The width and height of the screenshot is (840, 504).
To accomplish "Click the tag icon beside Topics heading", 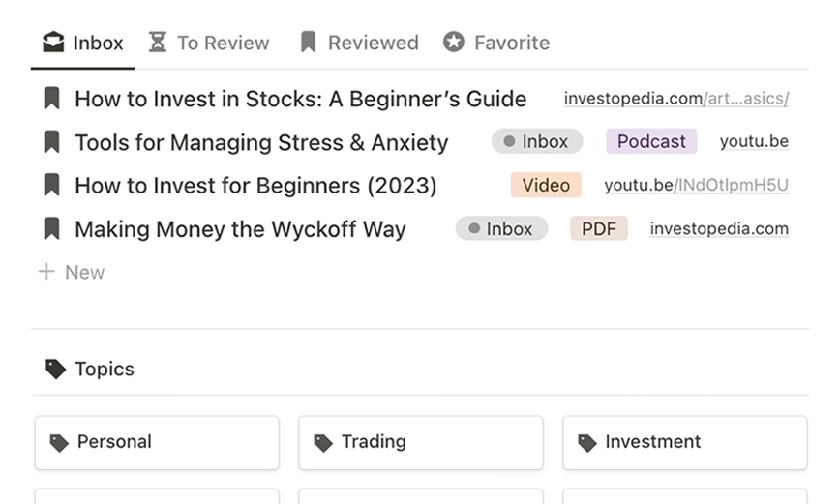I will 56,369.
